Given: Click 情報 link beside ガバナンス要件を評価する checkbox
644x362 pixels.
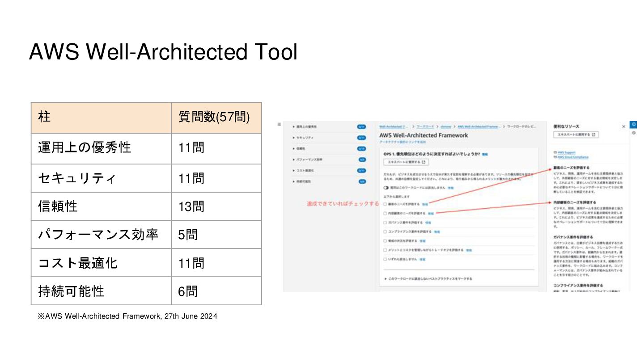Looking at the screenshot, I should [x=428, y=223].
